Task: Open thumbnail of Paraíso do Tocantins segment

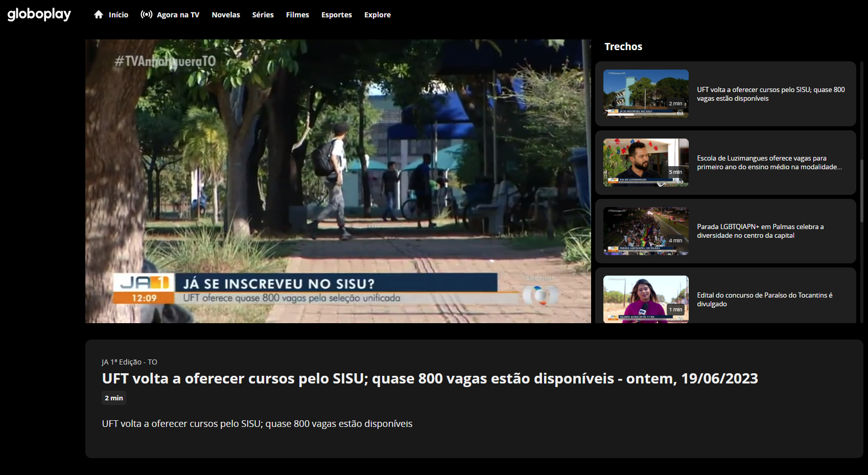Action: [x=646, y=299]
